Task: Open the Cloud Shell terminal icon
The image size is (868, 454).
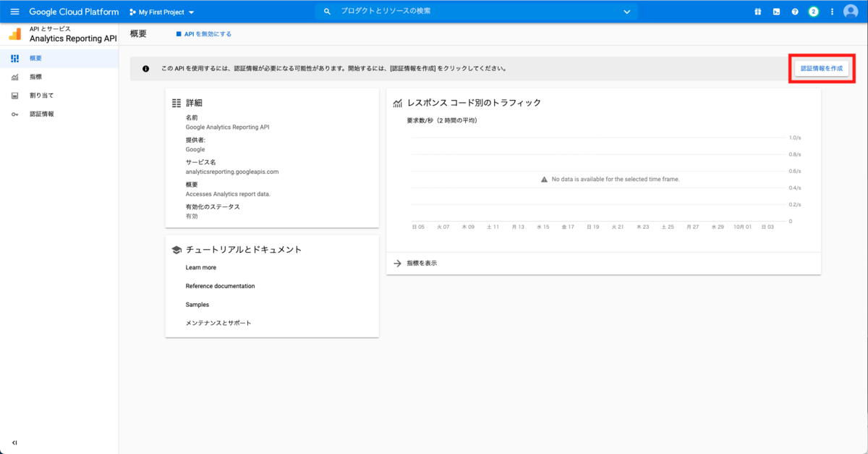Action: (776, 12)
